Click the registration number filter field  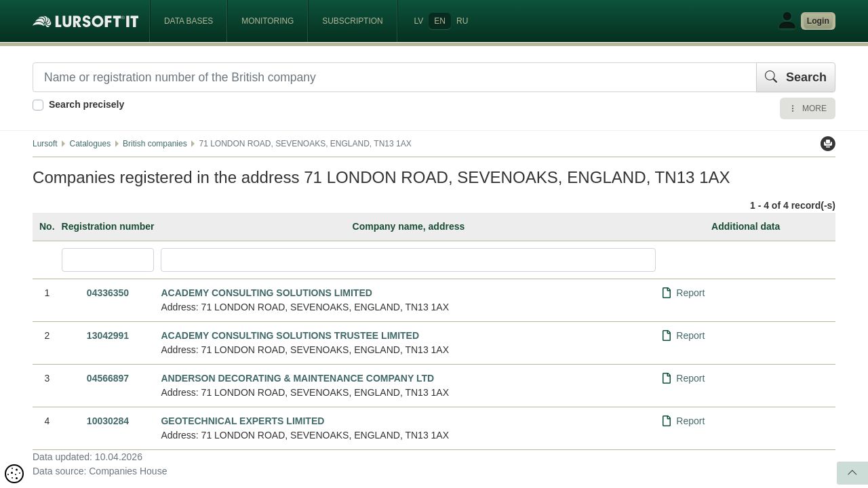(x=108, y=260)
